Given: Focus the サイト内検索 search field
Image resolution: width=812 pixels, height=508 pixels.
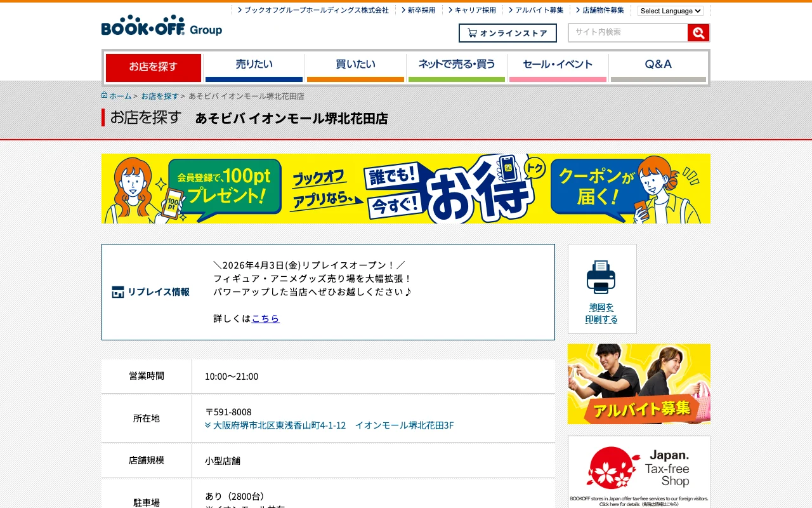Looking at the screenshot, I should (x=628, y=32).
